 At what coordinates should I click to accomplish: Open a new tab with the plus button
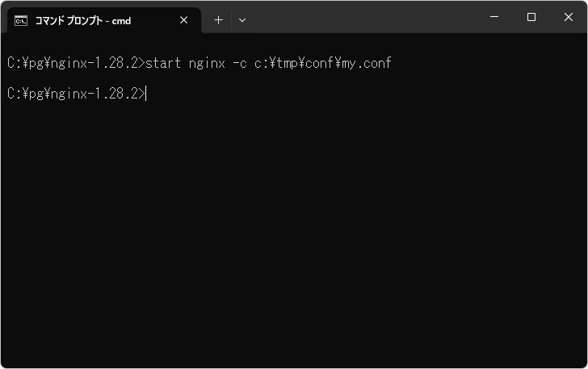click(218, 20)
